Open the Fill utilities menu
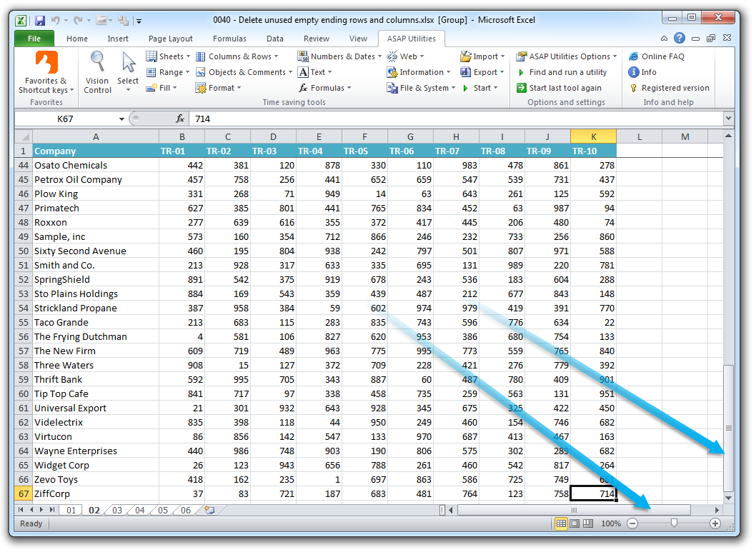The height and width of the screenshot is (552, 756). [161, 88]
